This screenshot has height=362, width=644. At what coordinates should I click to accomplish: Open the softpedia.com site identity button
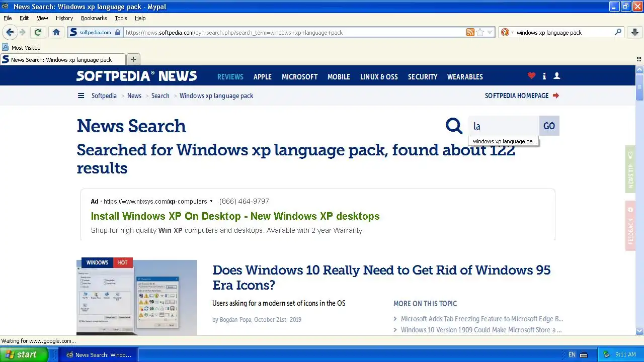pyautogui.click(x=96, y=32)
